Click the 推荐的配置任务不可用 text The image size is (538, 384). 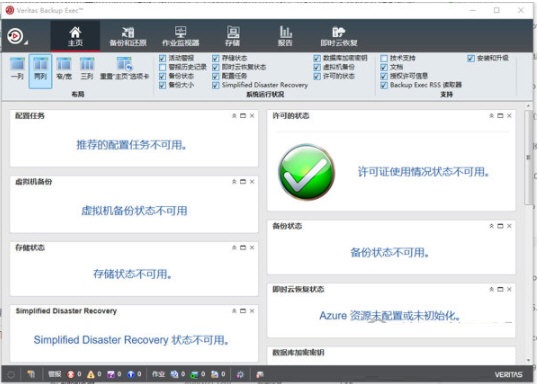(132, 145)
